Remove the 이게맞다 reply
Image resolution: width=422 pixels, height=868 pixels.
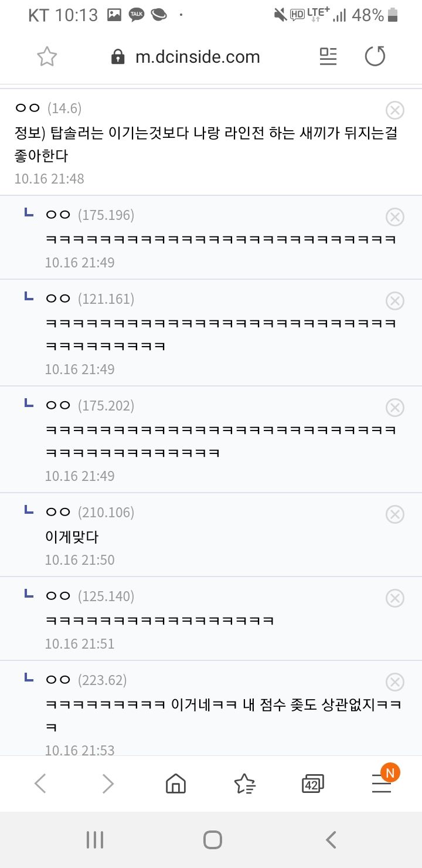[395, 514]
